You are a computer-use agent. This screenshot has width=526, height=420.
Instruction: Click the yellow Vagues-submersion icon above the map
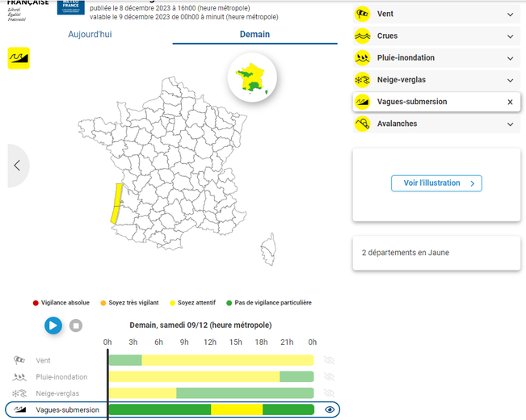point(19,58)
